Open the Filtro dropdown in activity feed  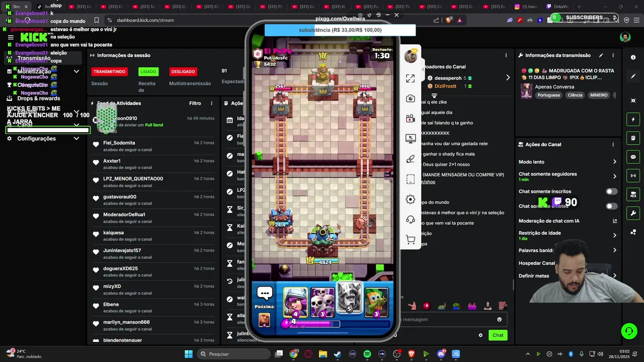coord(195,103)
